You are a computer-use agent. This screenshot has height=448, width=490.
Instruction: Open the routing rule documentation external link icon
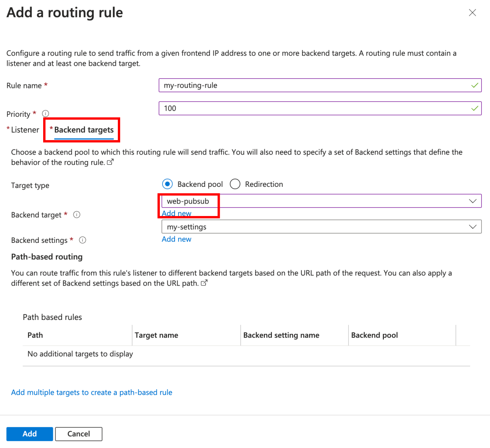(110, 162)
